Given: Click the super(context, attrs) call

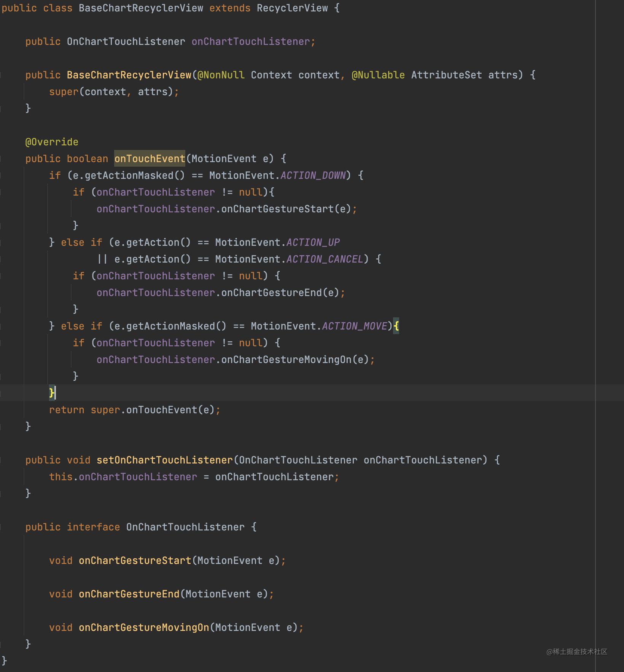Looking at the screenshot, I should [x=111, y=92].
